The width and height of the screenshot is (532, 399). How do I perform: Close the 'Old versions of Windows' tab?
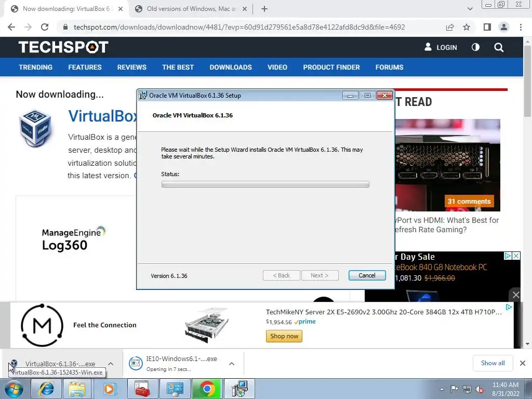(244, 9)
